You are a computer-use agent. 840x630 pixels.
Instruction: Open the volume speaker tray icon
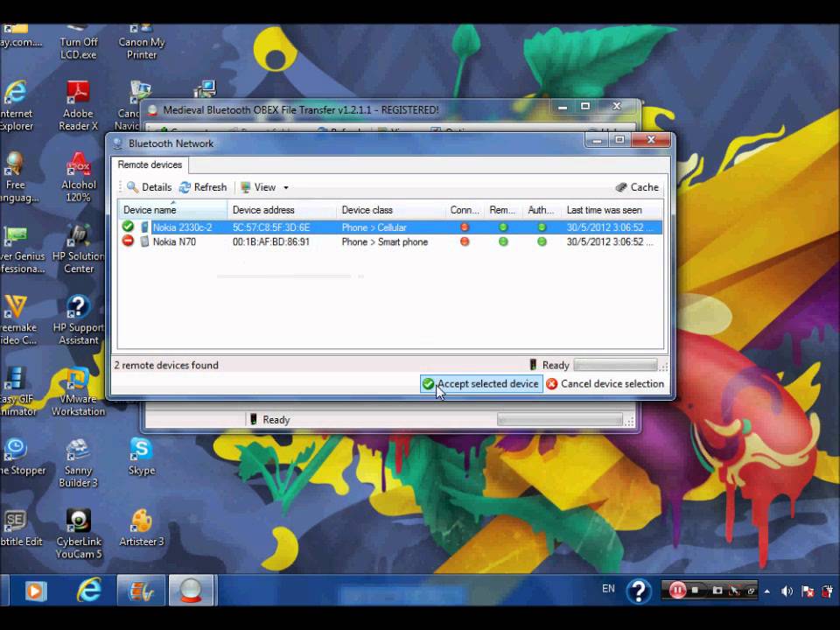tap(787, 591)
